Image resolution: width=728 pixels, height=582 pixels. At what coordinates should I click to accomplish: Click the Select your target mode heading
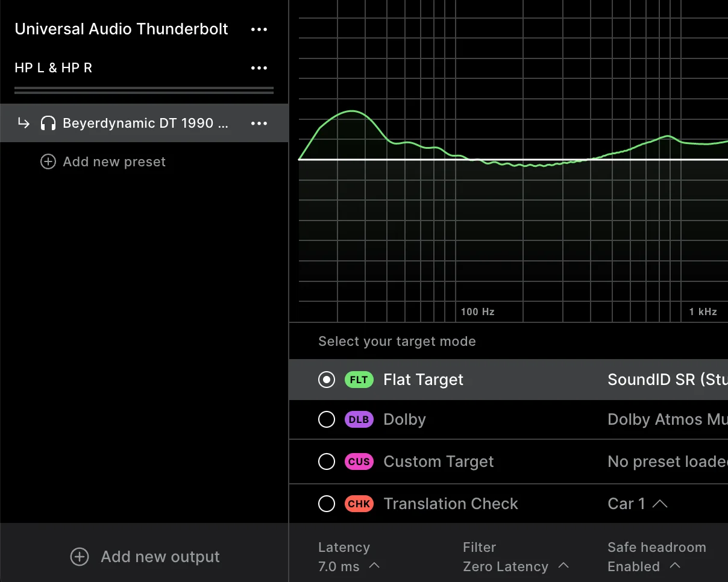(397, 342)
